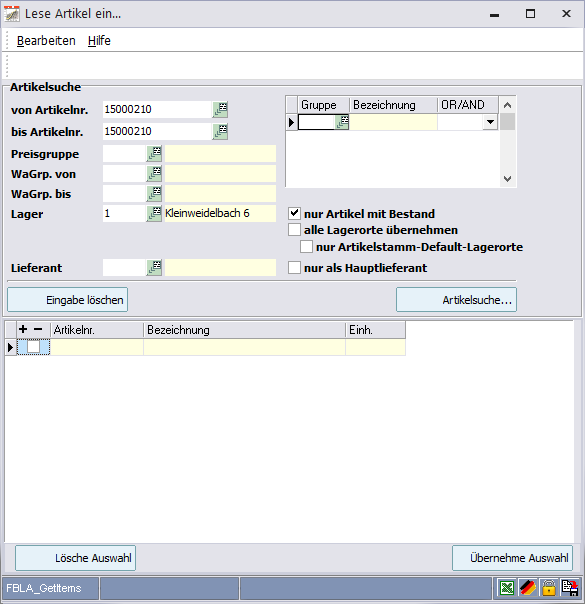Open the Bearbeiten menu
This screenshot has height=604, width=585.
coord(46,40)
